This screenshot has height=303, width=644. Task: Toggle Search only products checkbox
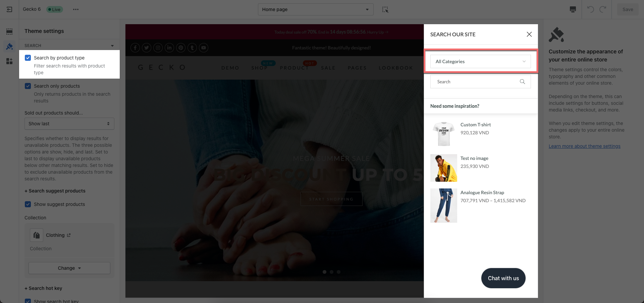point(28,86)
